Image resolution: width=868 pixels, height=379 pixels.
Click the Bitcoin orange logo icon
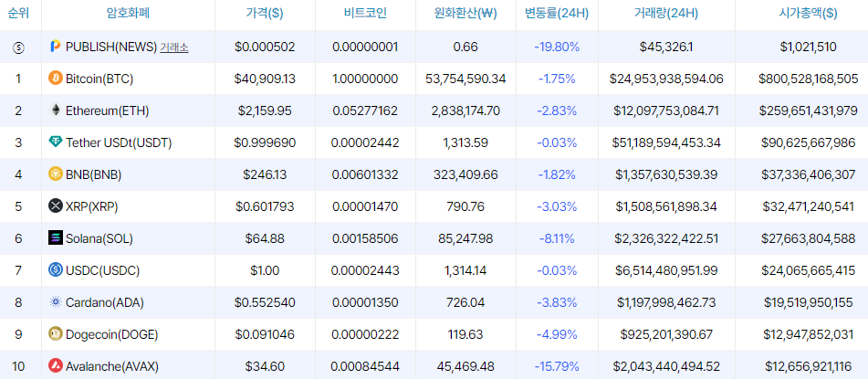(x=56, y=79)
